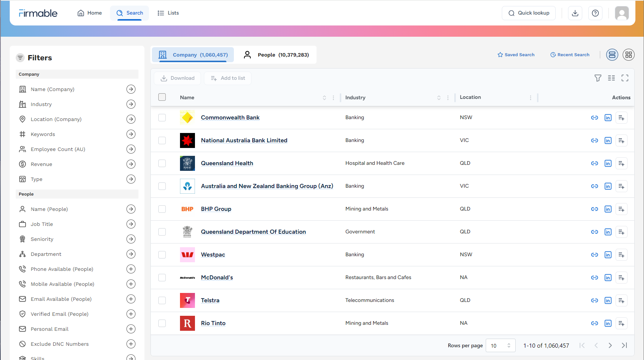This screenshot has width=644, height=360.
Task: Open the Search nav item
Action: [129, 13]
